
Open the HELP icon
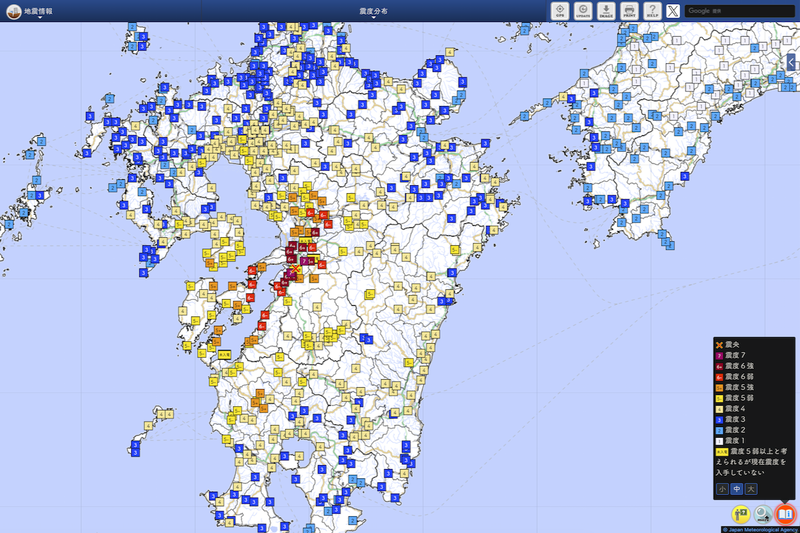tap(653, 11)
